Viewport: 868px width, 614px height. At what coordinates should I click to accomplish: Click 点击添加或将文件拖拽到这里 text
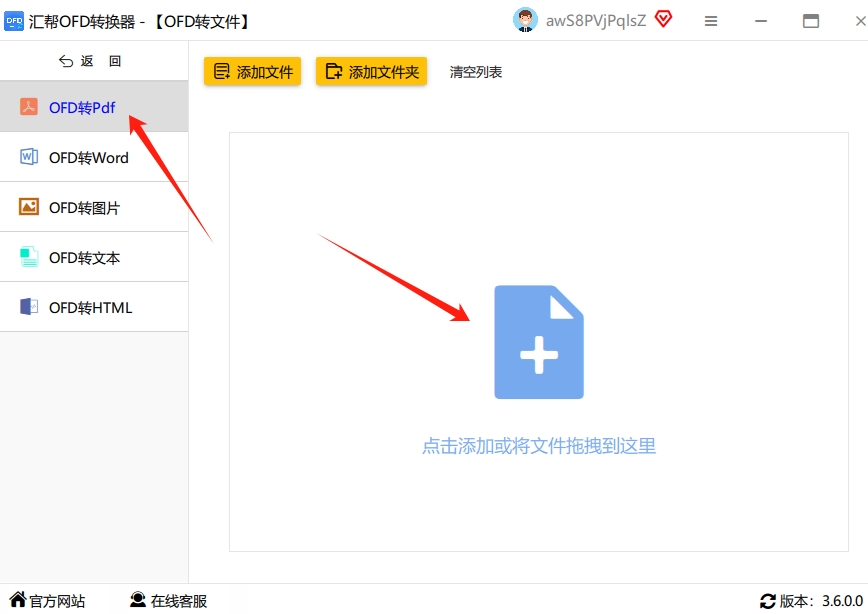539,446
